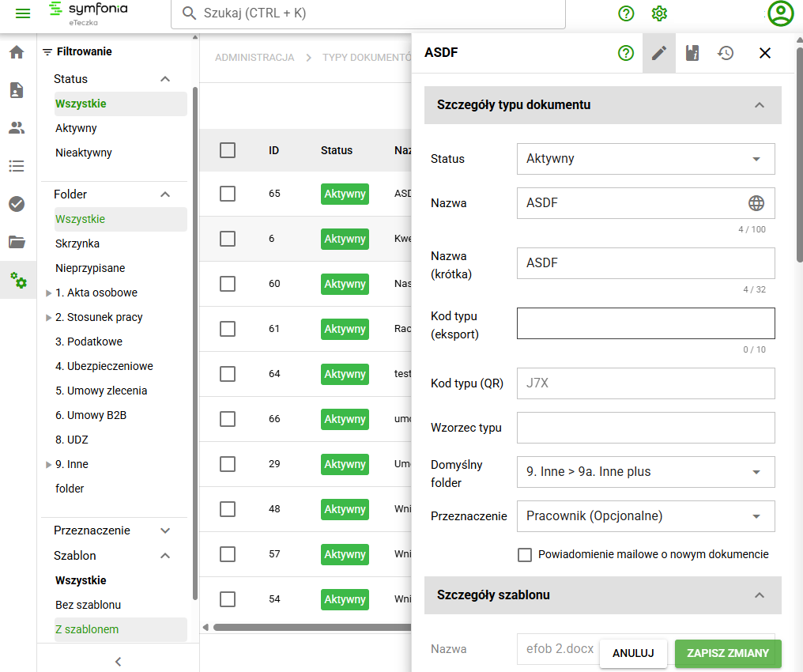This screenshot has width=803, height=672.
Task: Open the Przeznaczenie dropdown in details
Action: (x=646, y=516)
